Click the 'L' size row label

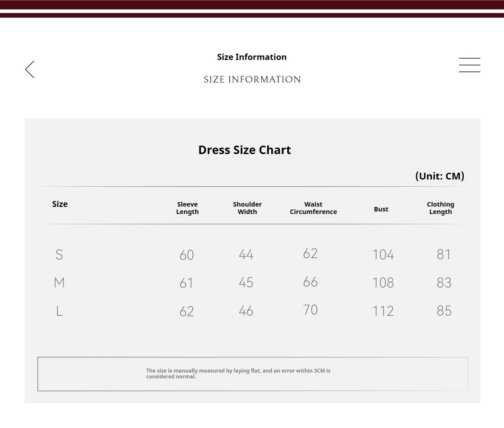coord(59,311)
